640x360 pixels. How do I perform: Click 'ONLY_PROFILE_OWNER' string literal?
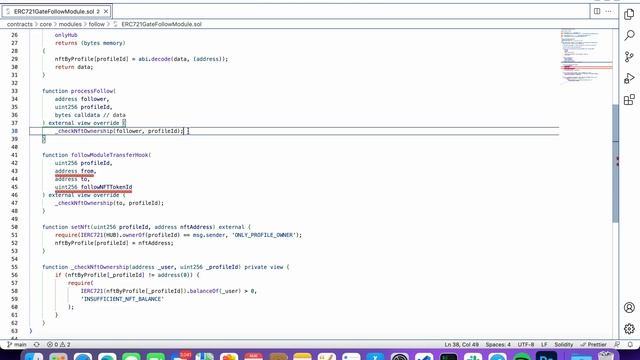pos(264,235)
